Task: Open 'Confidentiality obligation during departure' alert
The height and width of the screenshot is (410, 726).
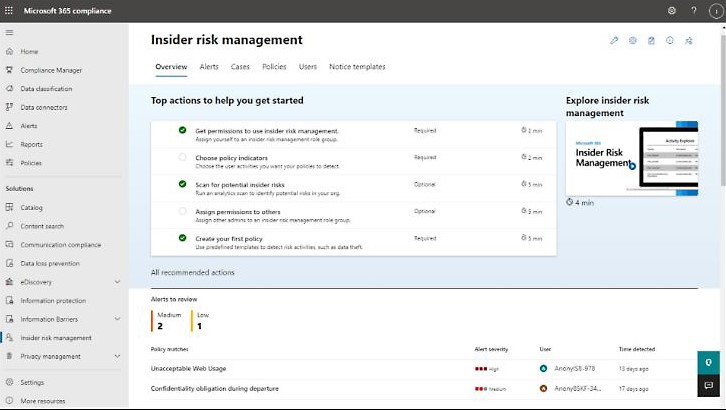Action: tap(214, 389)
